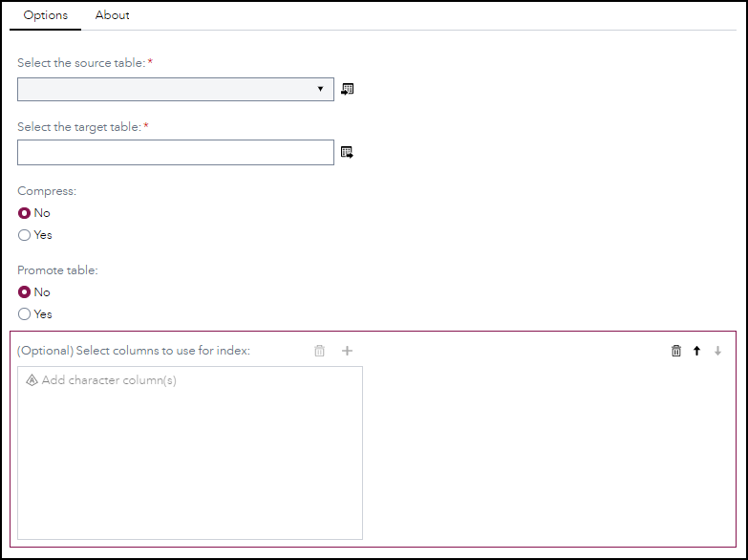Add a column with the plus icon
This screenshot has width=748, height=560.
(x=348, y=351)
